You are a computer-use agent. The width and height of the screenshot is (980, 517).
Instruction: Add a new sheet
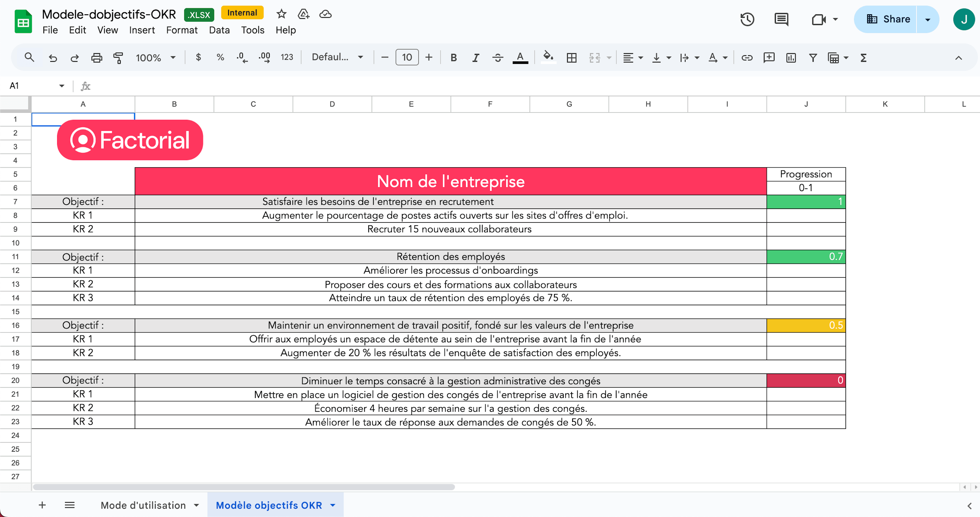(42, 505)
